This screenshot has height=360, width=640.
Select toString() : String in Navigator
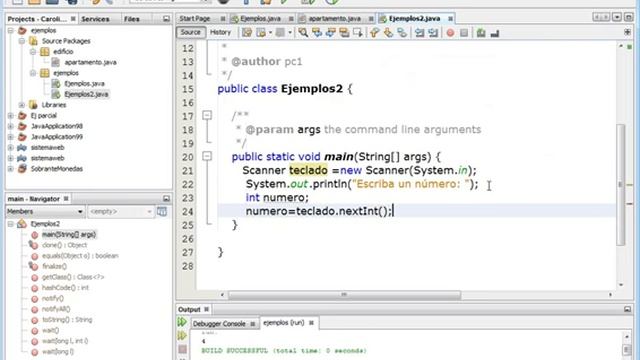67,320
